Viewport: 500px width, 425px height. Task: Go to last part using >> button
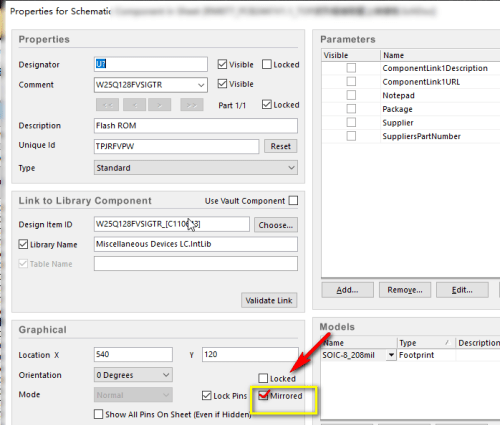(x=192, y=105)
